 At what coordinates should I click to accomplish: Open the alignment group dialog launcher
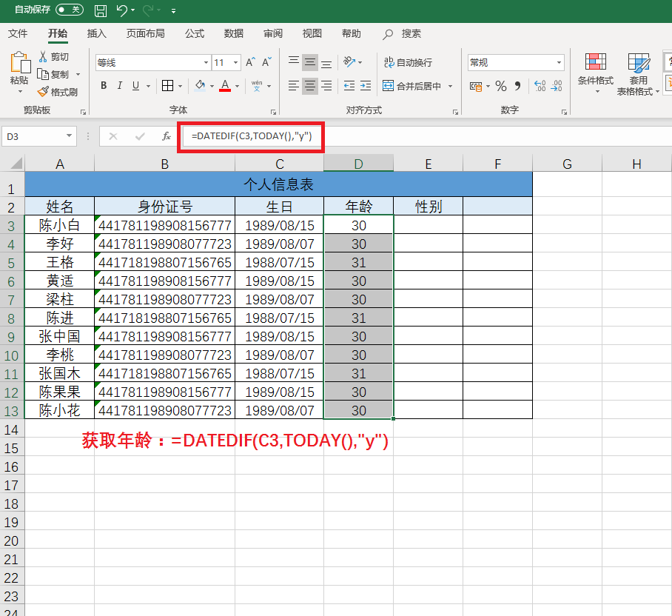click(x=455, y=112)
